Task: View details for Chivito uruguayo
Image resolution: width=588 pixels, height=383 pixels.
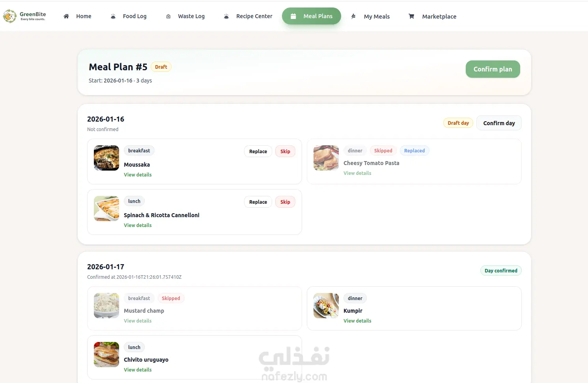Action: (138, 370)
